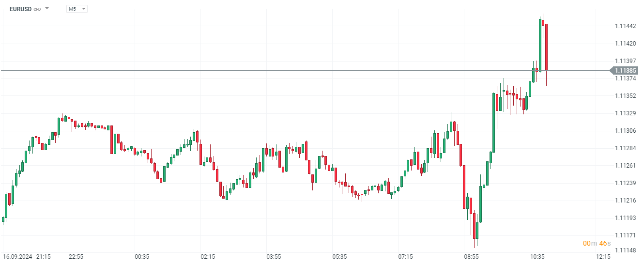Click the 1.11442 price axis label
The width and height of the screenshot is (644, 265).
(625, 26)
